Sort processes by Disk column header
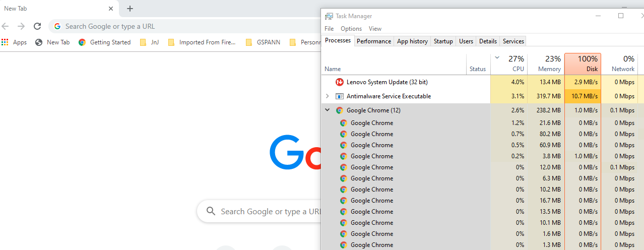 pos(583,64)
